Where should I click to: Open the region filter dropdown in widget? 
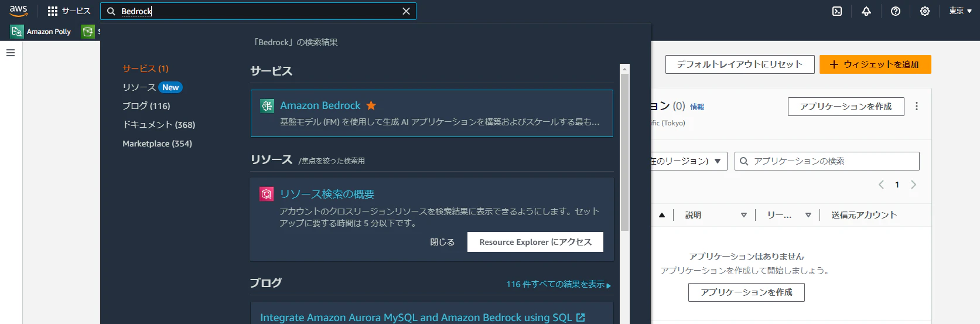689,161
